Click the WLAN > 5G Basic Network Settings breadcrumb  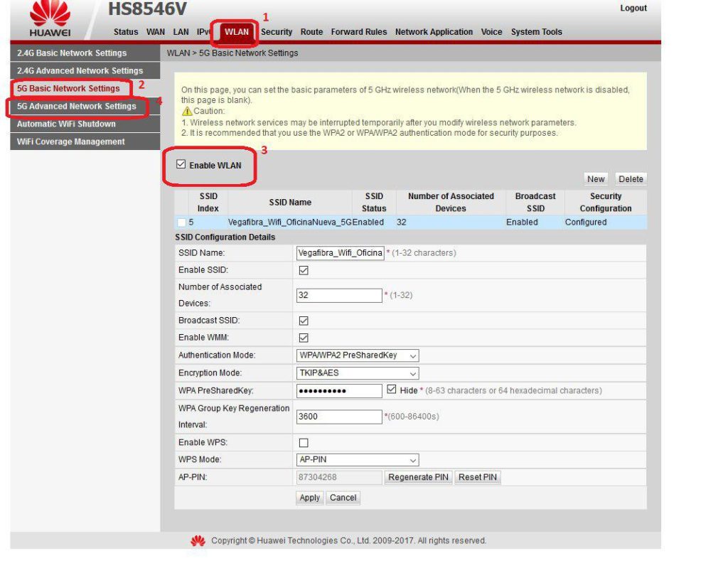(x=232, y=53)
